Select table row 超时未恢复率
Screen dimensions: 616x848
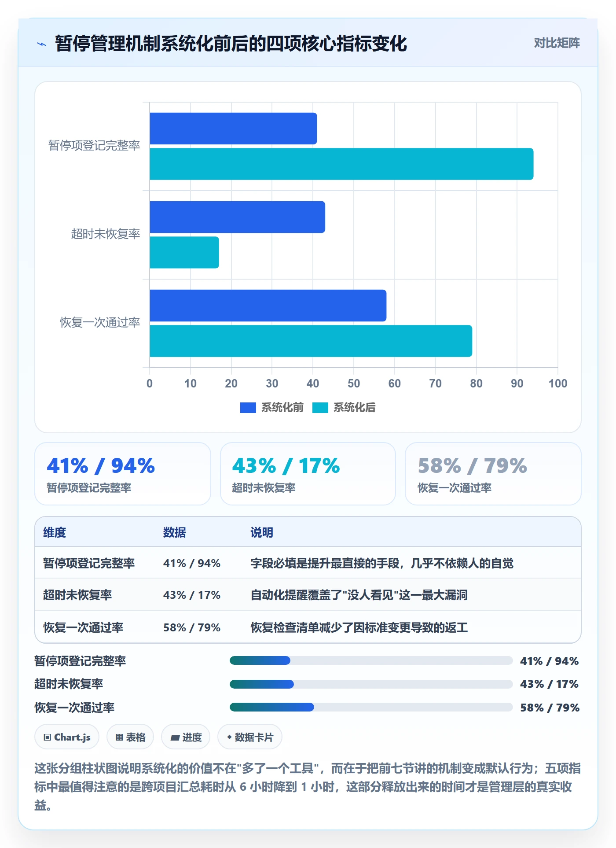coord(308,595)
